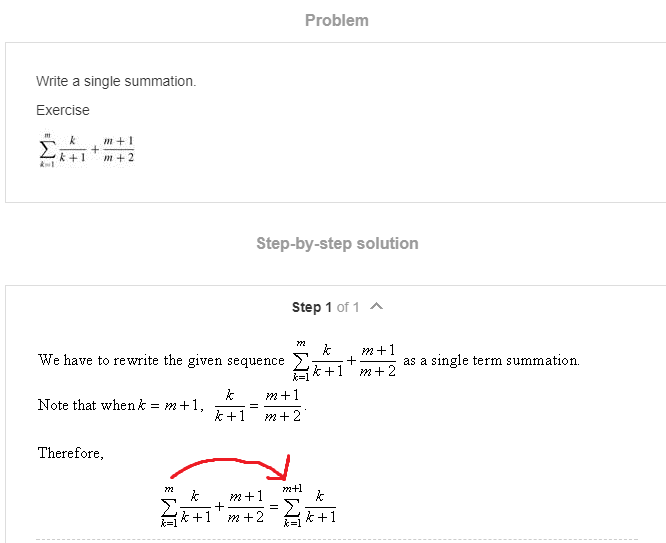Collapse Step 1 using the chevron arrow
The width and height of the screenshot is (666, 543).
click(x=376, y=306)
